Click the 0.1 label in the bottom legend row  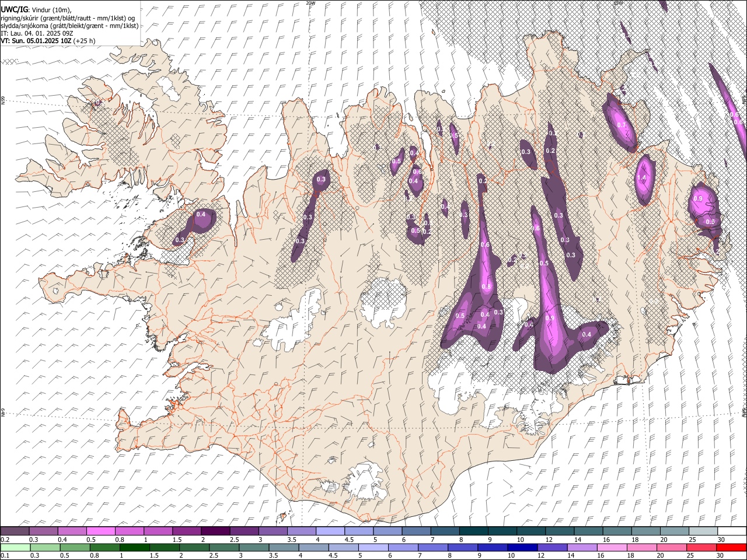pos(5,555)
